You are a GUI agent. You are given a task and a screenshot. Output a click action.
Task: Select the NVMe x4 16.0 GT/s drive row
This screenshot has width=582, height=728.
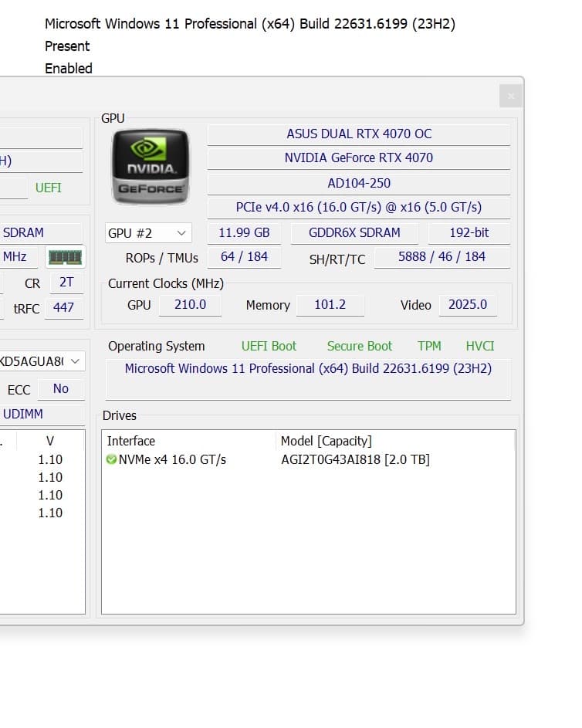click(x=309, y=459)
